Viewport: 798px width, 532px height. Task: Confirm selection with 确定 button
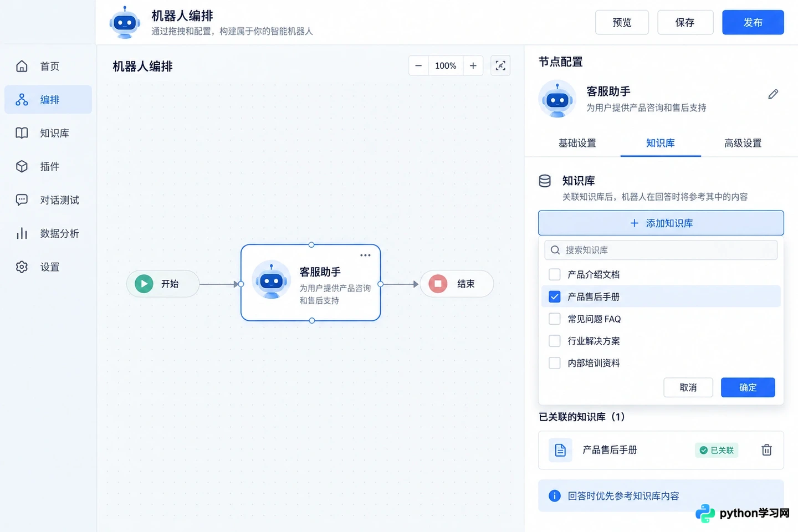(748, 387)
